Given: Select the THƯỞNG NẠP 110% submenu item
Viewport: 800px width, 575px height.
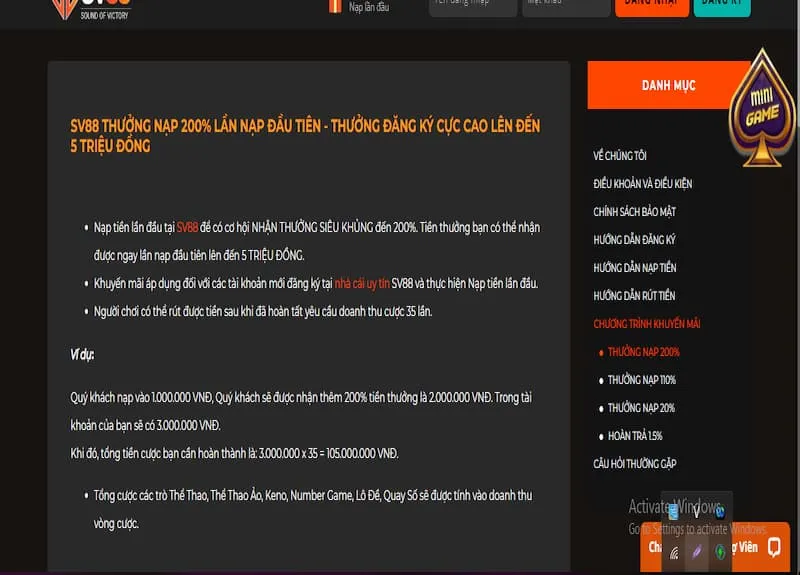Looking at the screenshot, I should tap(641, 380).
